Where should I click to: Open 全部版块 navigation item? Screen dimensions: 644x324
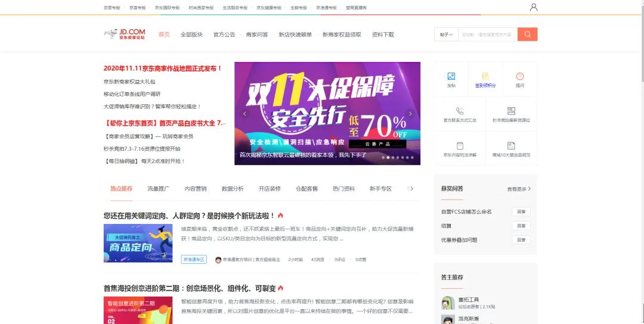191,35
